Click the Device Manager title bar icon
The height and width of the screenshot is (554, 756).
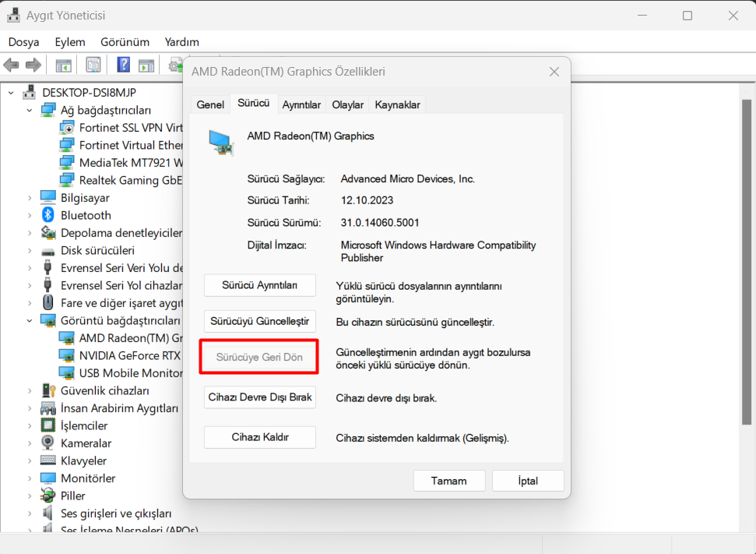pyautogui.click(x=13, y=15)
